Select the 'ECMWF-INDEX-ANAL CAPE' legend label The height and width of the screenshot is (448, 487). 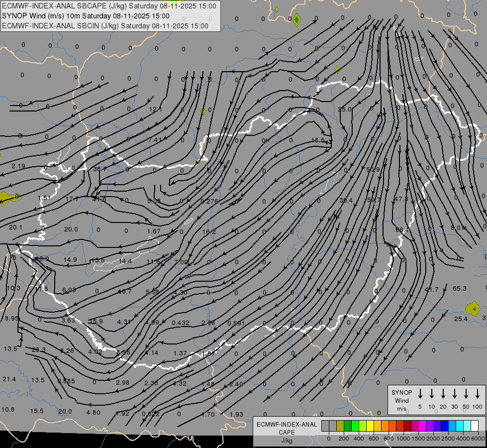[287, 429]
